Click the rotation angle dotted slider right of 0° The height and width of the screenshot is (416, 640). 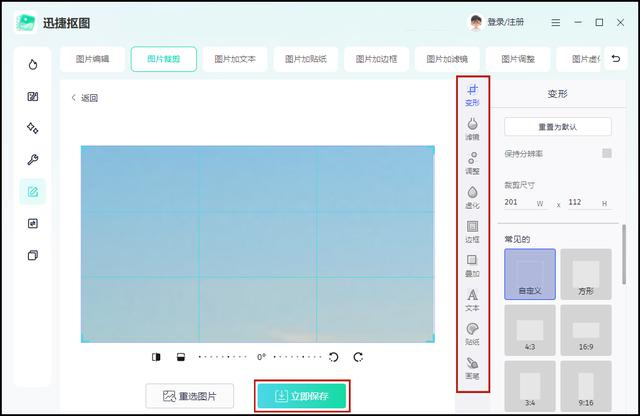point(297,357)
